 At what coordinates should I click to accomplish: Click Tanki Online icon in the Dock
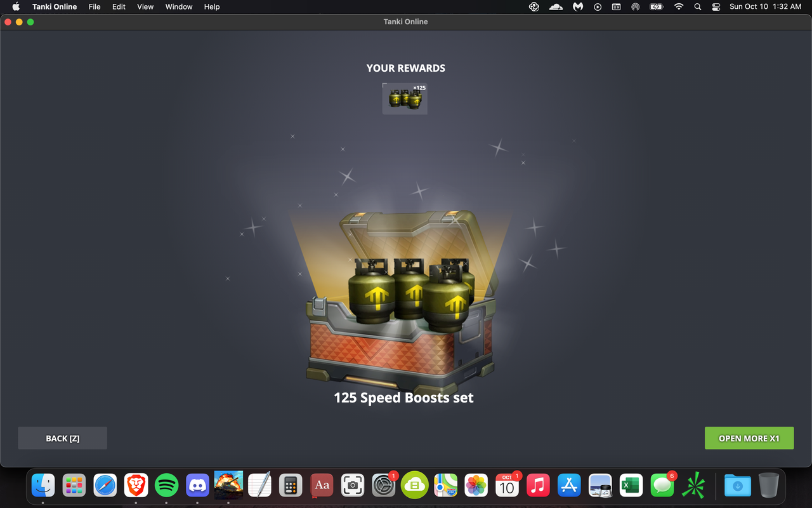click(228, 486)
